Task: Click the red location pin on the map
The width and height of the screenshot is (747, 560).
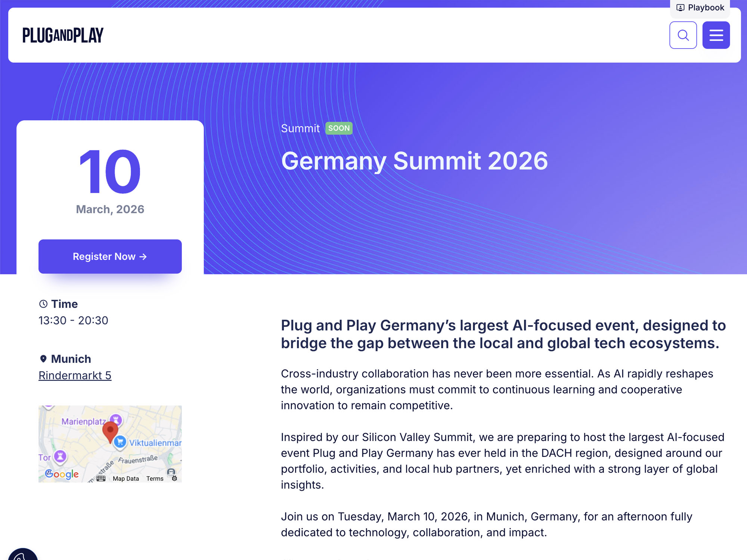Action: 110,430
